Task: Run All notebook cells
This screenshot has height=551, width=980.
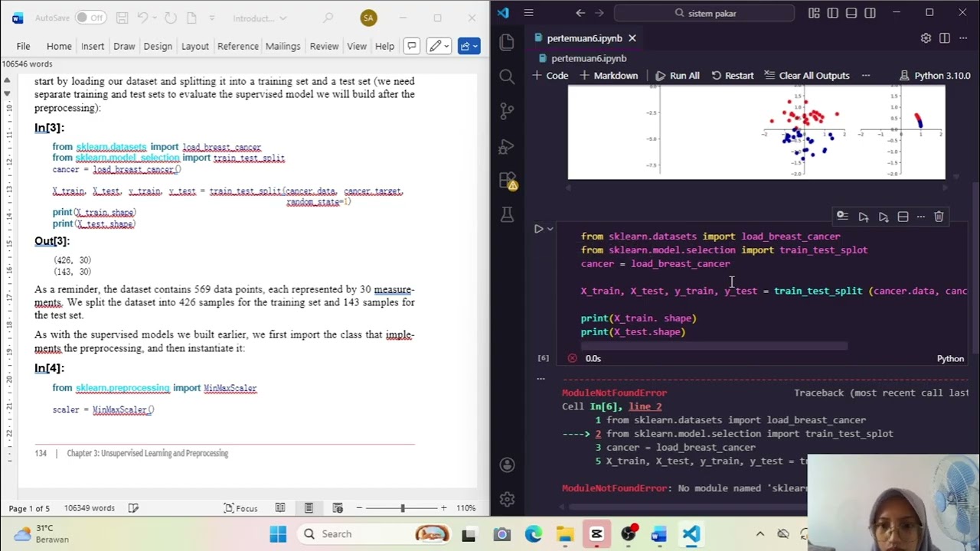Action: pyautogui.click(x=677, y=75)
